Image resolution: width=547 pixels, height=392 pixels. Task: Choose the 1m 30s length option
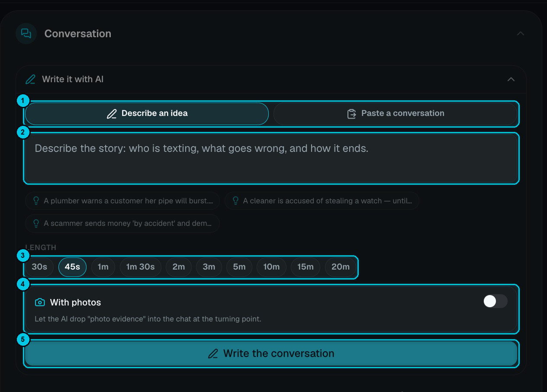140,267
